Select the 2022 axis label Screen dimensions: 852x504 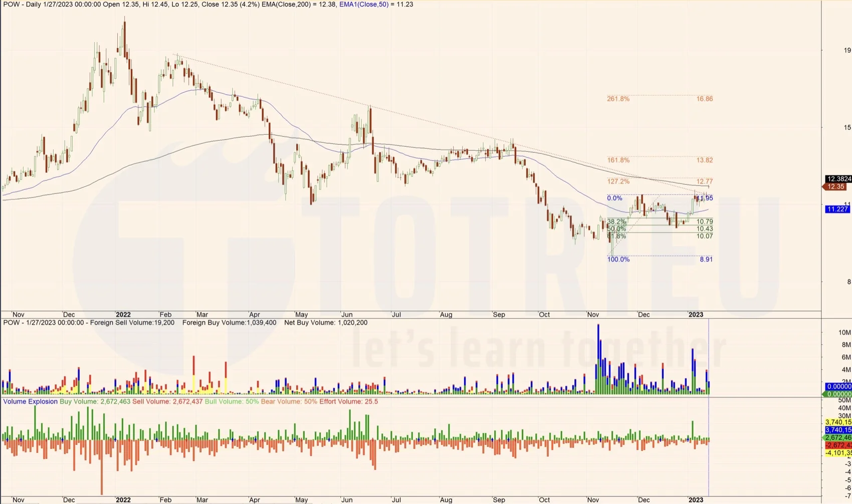point(123,315)
